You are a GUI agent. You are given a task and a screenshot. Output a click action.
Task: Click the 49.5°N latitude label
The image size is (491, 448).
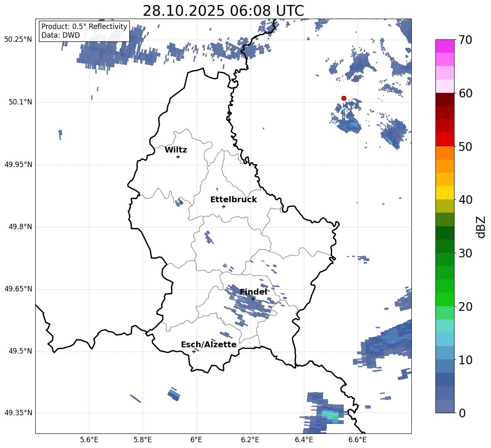click(x=20, y=351)
